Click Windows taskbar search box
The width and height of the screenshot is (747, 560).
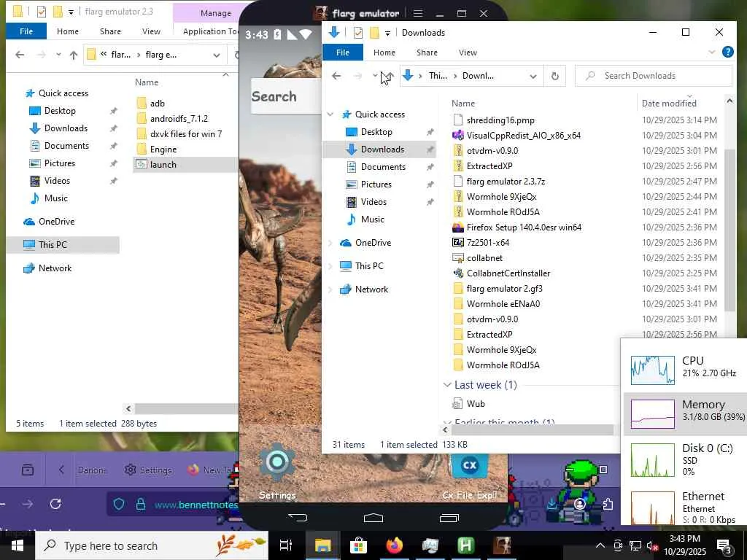tap(152, 545)
